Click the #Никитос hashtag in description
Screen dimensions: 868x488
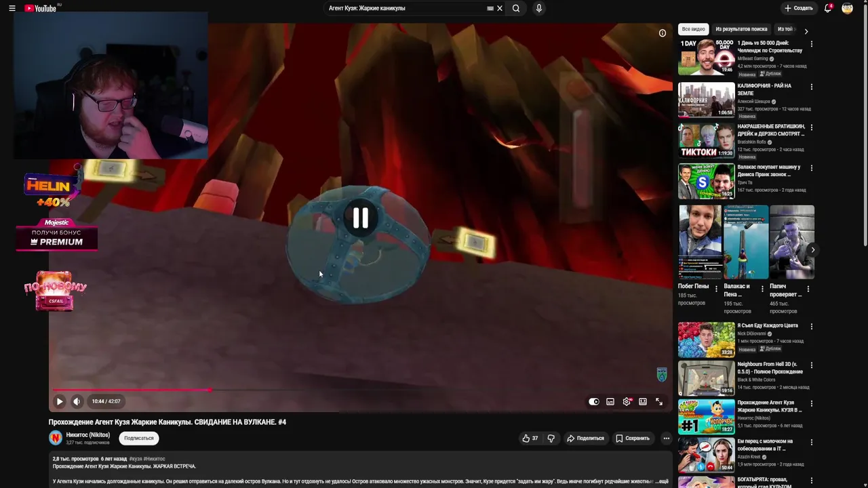(x=154, y=459)
